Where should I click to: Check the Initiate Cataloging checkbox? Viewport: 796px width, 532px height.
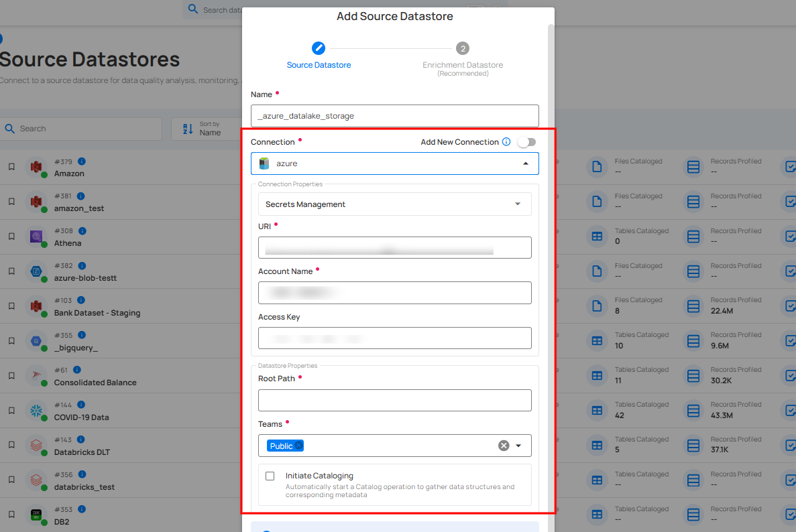(270, 476)
